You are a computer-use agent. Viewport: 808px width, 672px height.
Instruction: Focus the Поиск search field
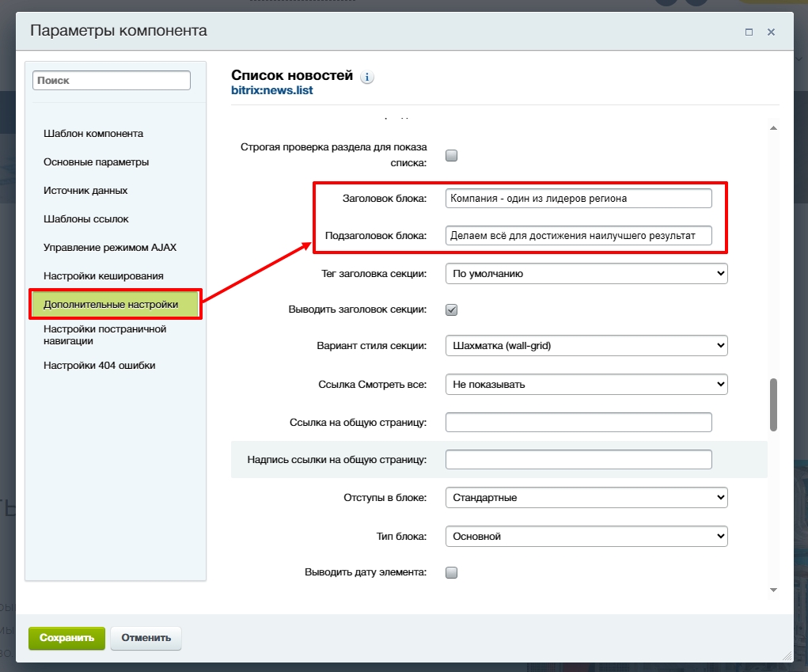coord(112,81)
